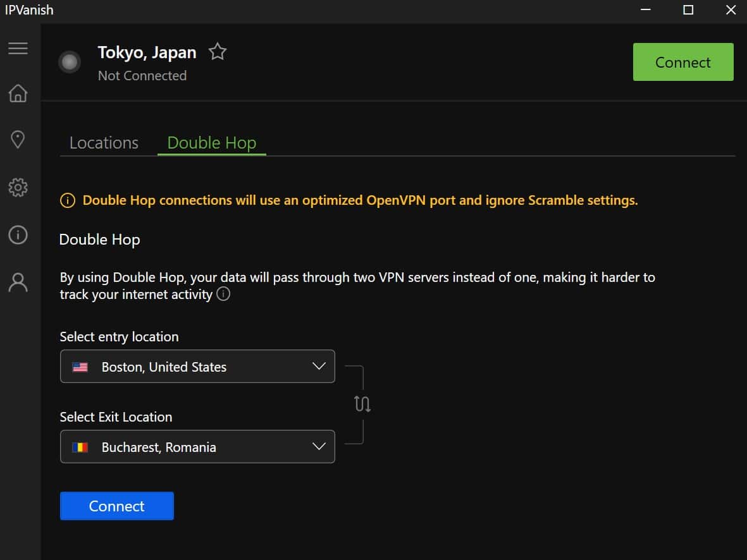The height and width of the screenshot is (560, 747).
Task: Open the hamburger menu in the sidebar
Action: [18, 48]
